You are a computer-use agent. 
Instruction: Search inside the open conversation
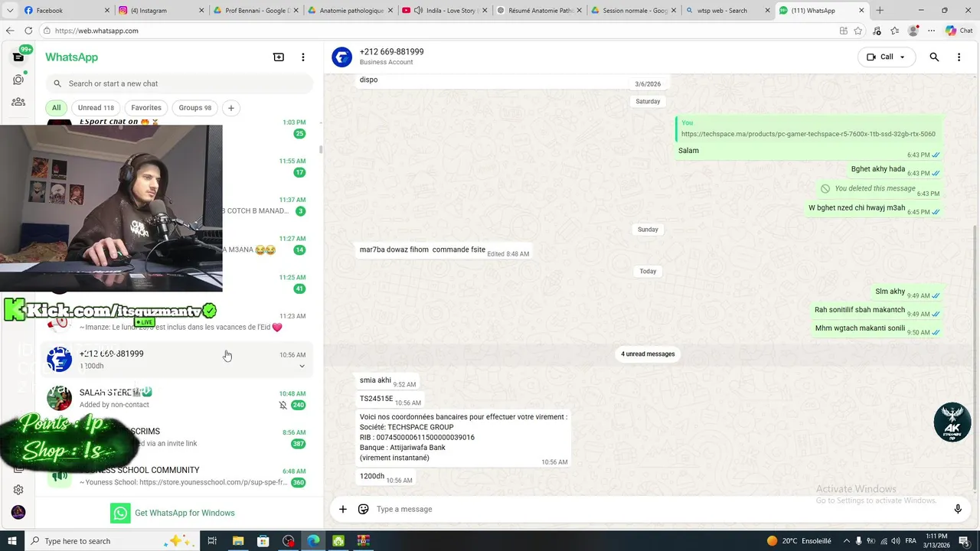[x=934, y=57]
